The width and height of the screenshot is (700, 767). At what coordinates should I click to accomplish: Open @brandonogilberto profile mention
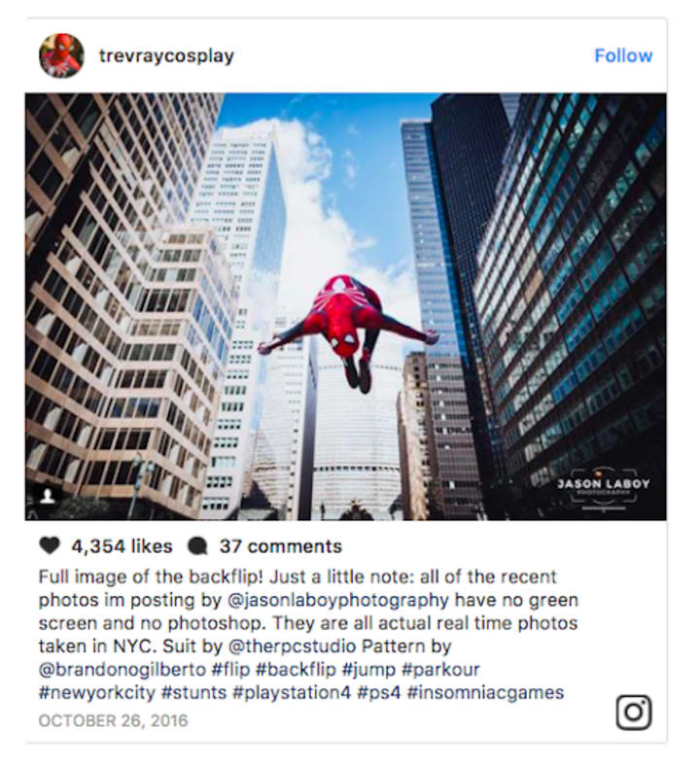point(122,669)
